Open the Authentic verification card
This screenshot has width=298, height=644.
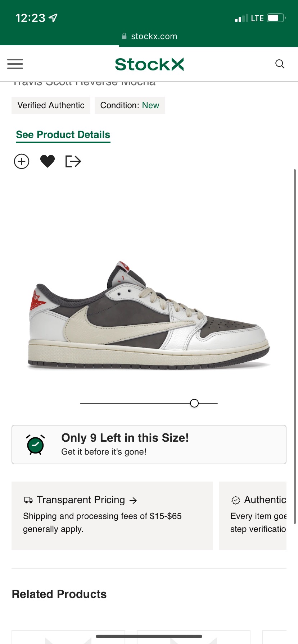253,516
